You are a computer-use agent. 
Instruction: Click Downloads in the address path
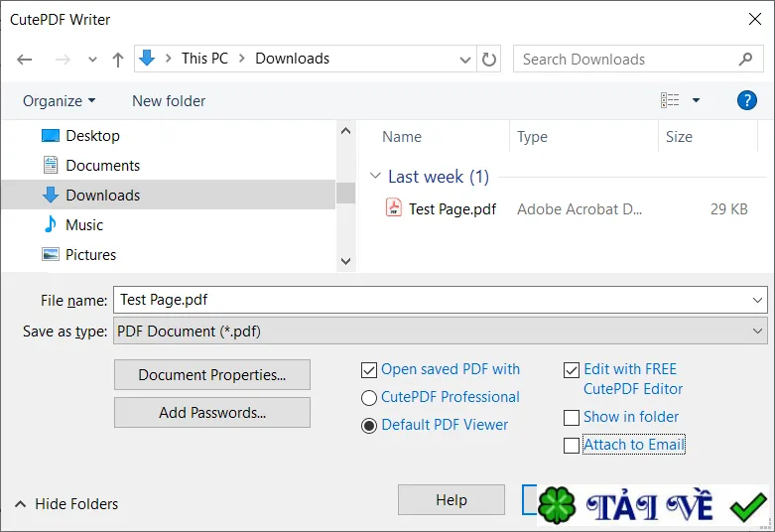[x=292, y=59]
